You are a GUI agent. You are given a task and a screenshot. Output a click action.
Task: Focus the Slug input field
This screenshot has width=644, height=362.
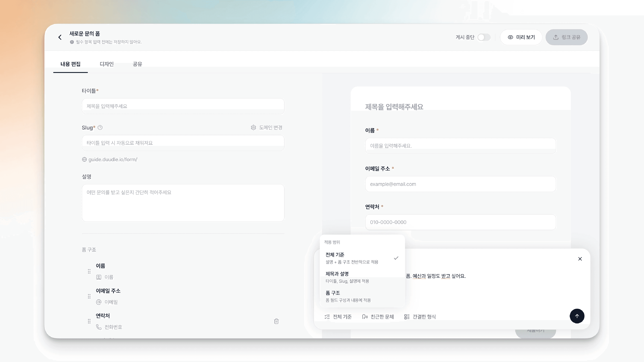[183, 143]
